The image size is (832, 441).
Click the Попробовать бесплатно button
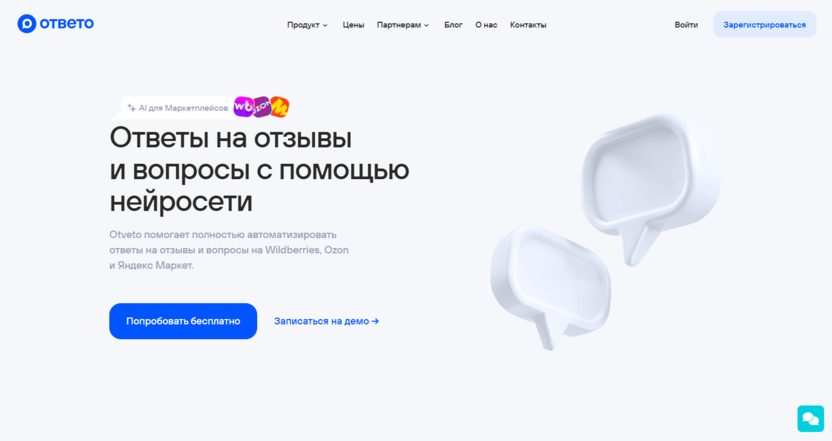coord(183,321)
